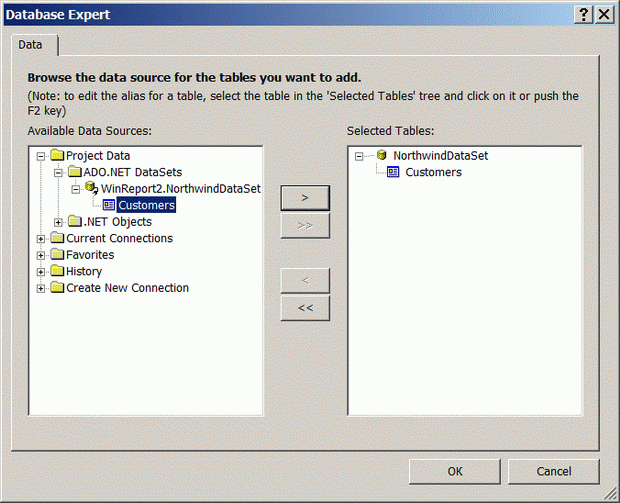Collapse the Project Data tree node
Viewport: 620px width, 503px height.
(41, 156)
